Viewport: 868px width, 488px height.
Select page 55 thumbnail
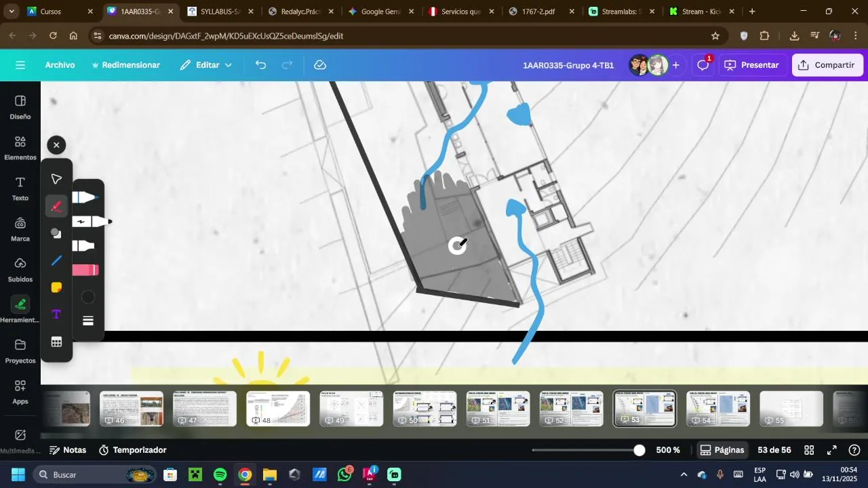point(791,409)
